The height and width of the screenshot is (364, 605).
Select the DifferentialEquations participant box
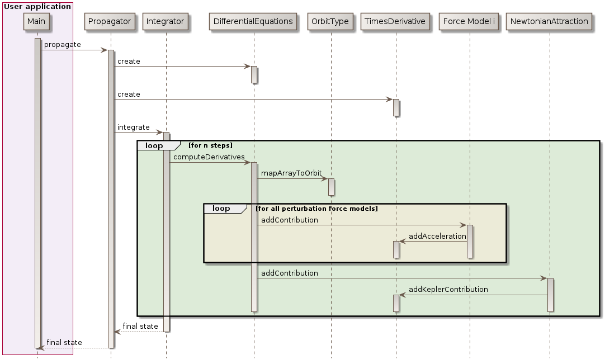coord(253,21)
